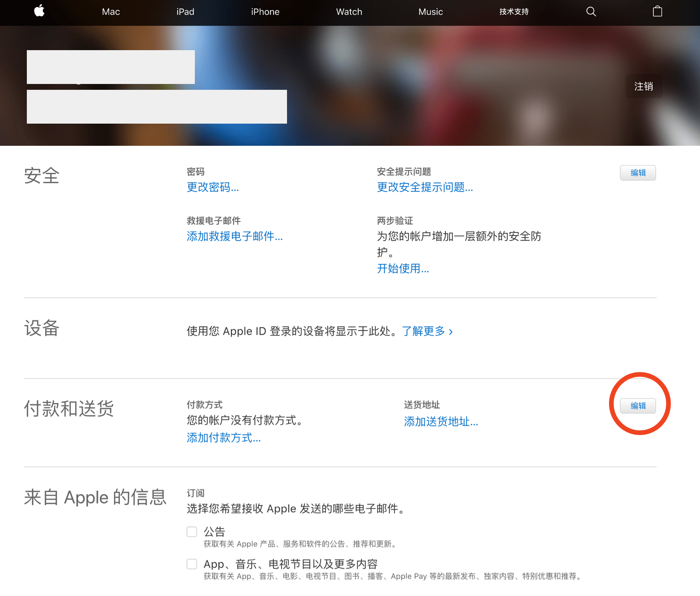Click 编辑 button in 付款和送货 section
The height and width of the screenshot is (596, 700).
pyautogui.click(x=638, y=406)
